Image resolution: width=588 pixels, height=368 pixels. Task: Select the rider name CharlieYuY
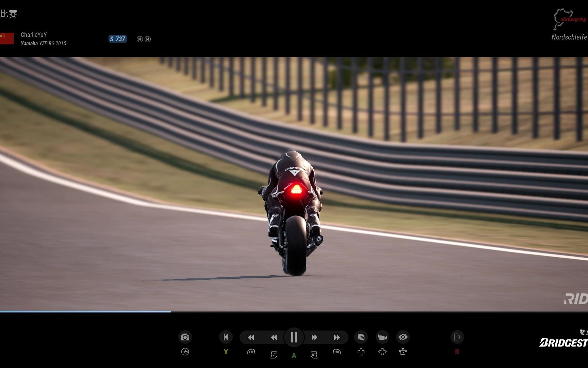(x=34, y=35)
